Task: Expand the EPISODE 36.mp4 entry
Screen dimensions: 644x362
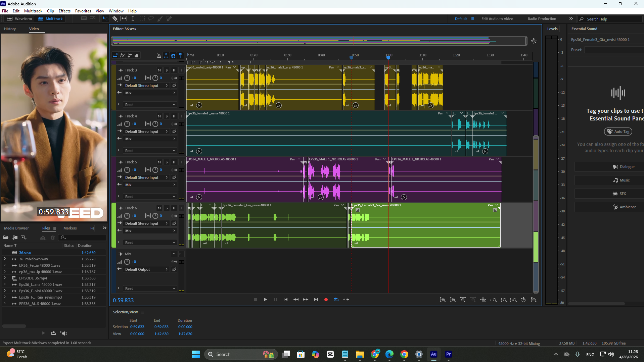Action: [5, 278]
